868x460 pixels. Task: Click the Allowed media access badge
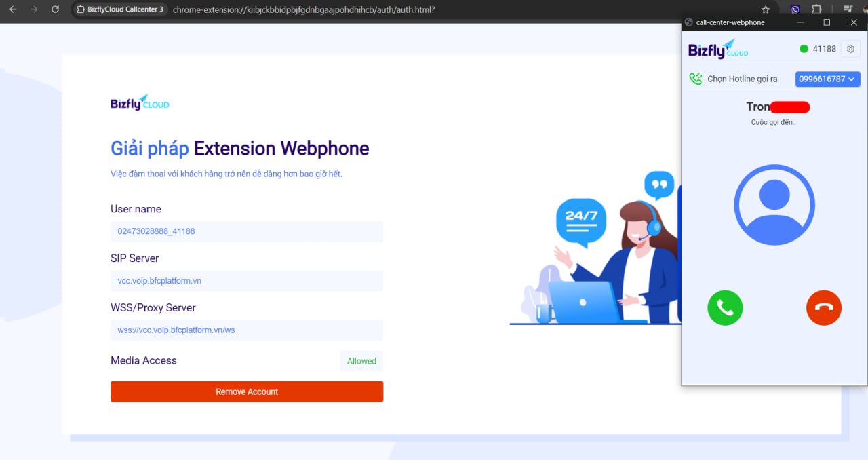click(361, 361)
